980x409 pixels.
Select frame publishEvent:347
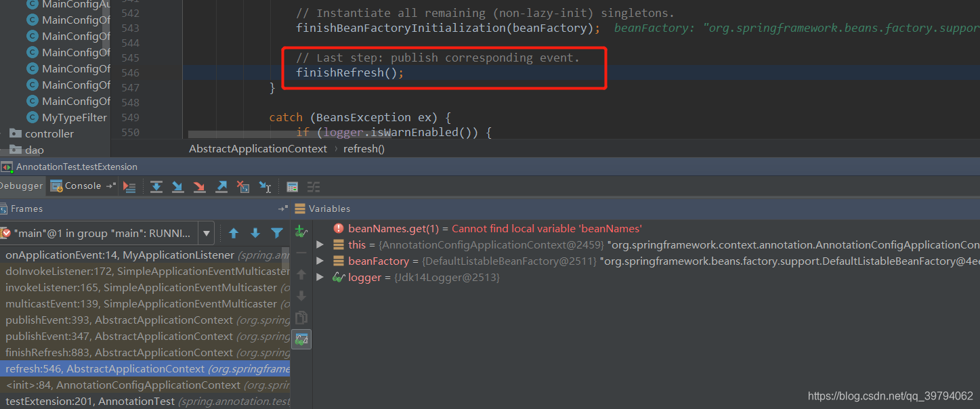click(145, 337)
